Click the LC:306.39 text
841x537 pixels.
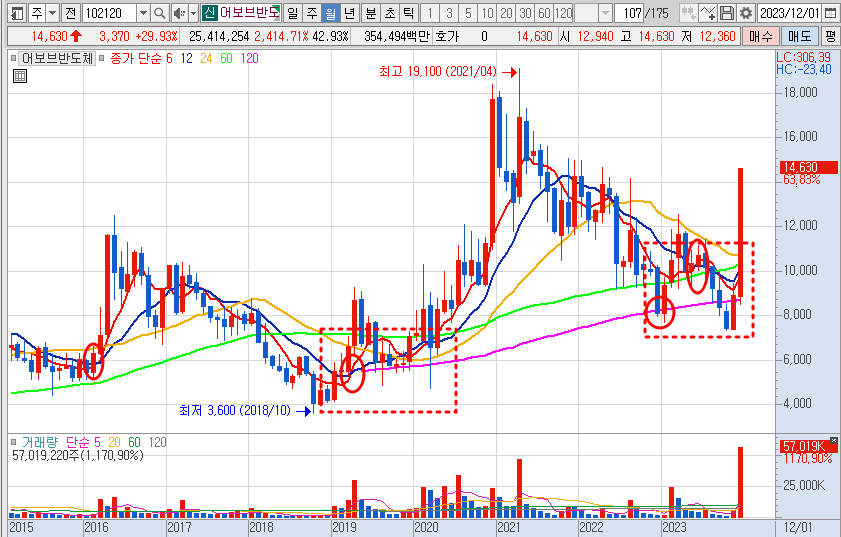[803, 57]
